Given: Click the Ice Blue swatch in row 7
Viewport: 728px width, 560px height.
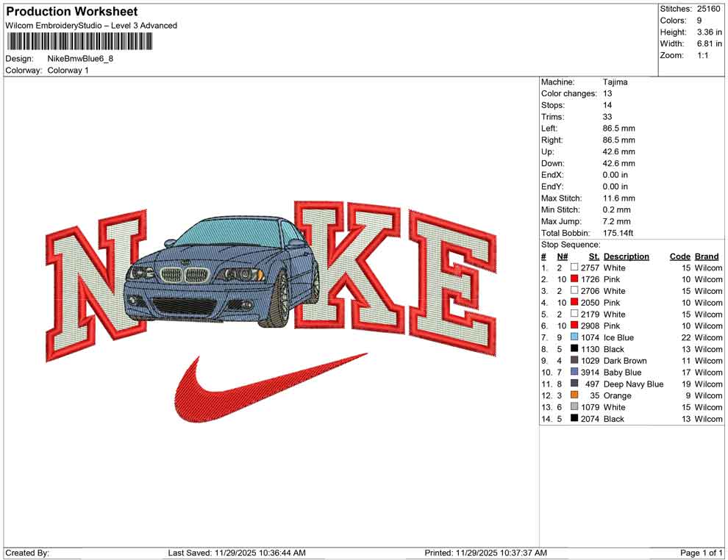Looking at the screenshot, I should coord(573,337).
